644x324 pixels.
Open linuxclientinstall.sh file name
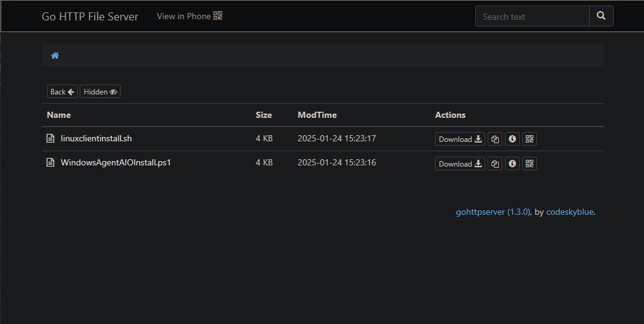click(x=96, y=138)
